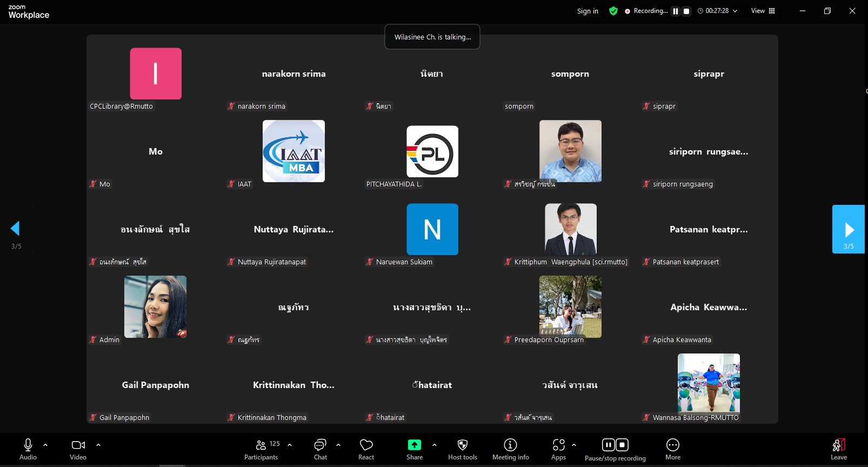Expand share options chevron
The width and height of the screenshot is (868, 467).
point(435,445)
